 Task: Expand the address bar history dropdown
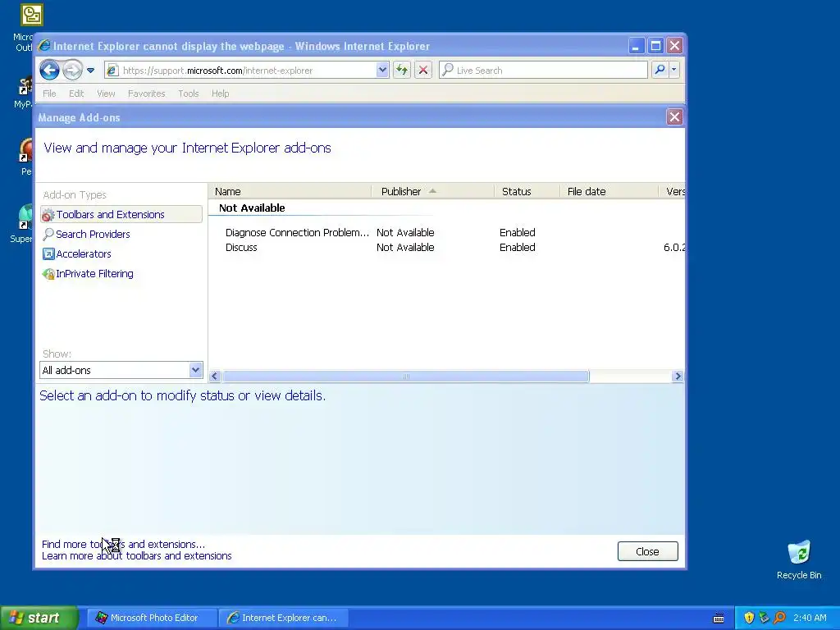click(x=382, y=71)
